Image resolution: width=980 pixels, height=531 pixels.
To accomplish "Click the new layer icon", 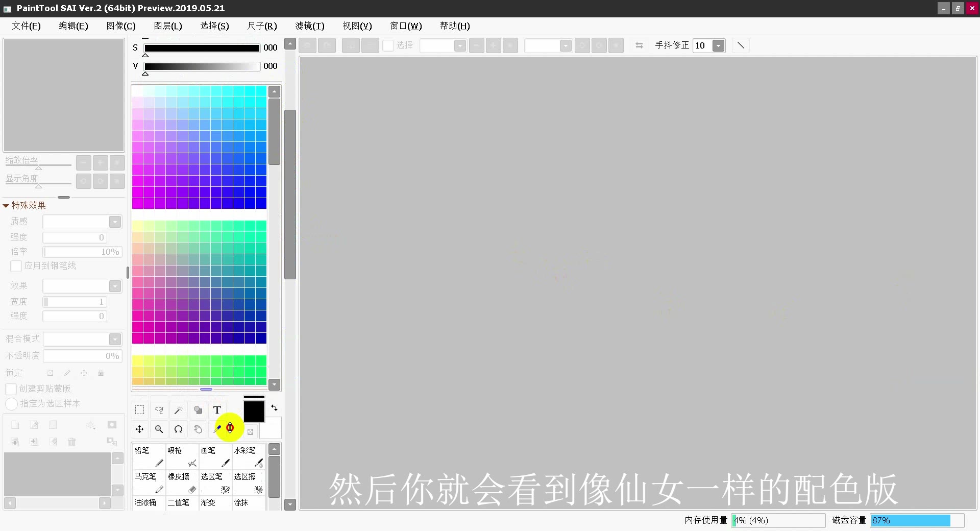I will (15, 425).
